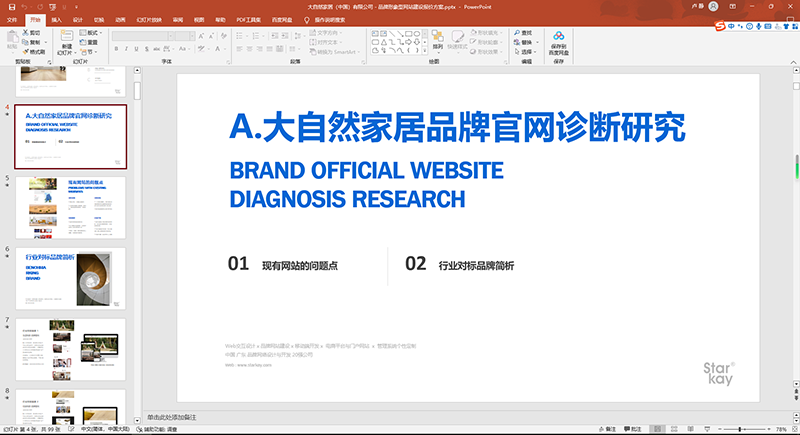Screen dimensions: 800x435
Task: Switch to reading view
Action: pos(690,429)
